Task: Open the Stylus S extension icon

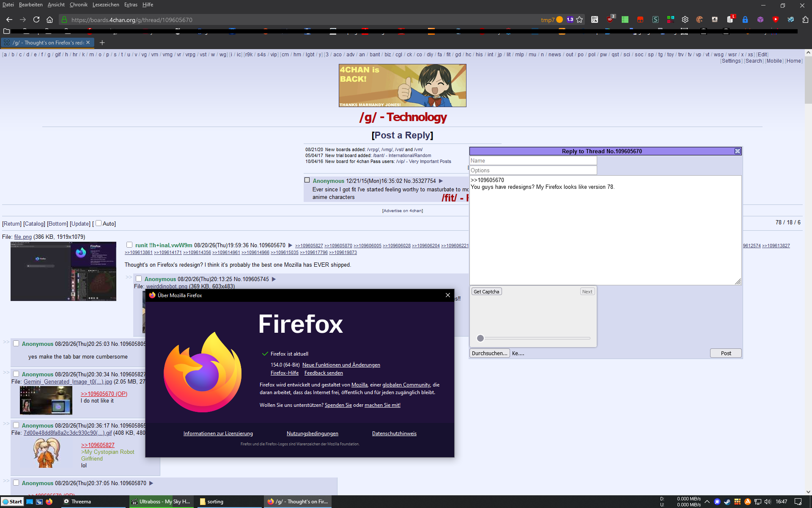Action: pos(655,19)
